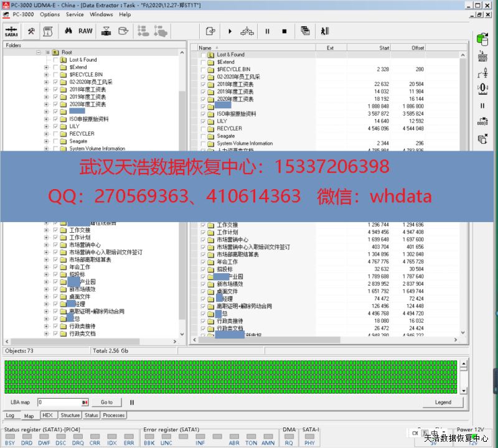This screenshot has width=498, height=448.
Task: Click the stop square button in toolbar
Action: tap(284, 31)
